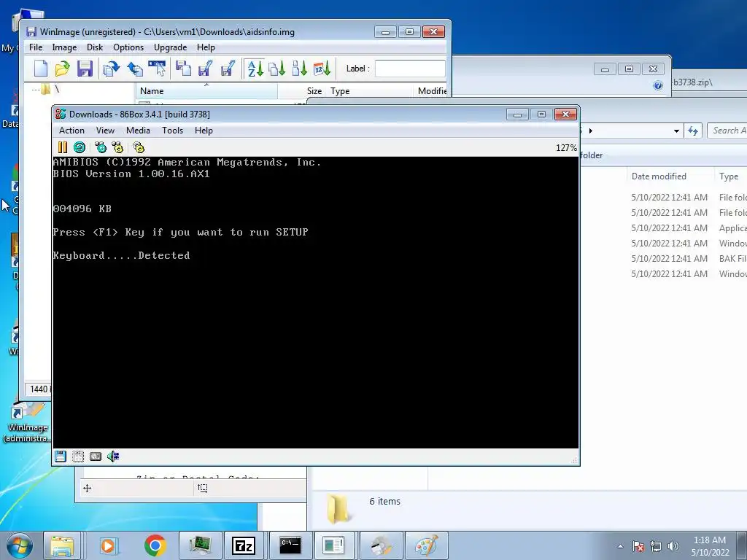Open the Image menu in WinImage
747x560 pixels.
click(64, 47)
